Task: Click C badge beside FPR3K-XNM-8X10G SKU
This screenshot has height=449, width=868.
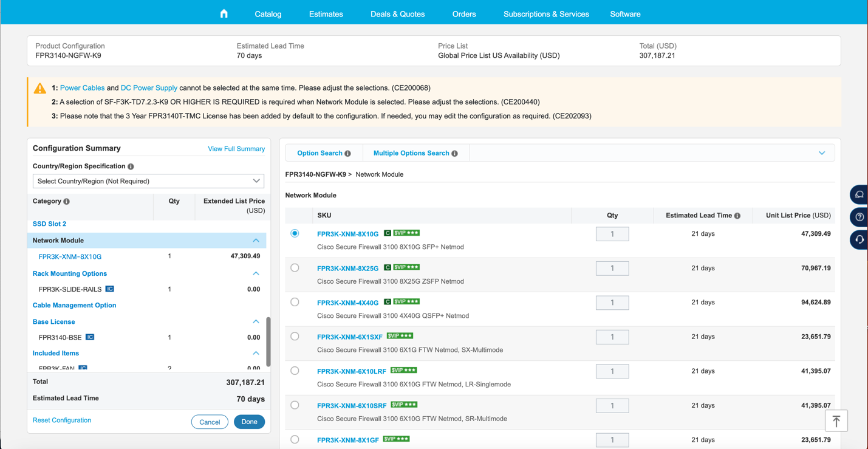Action: 388,233
